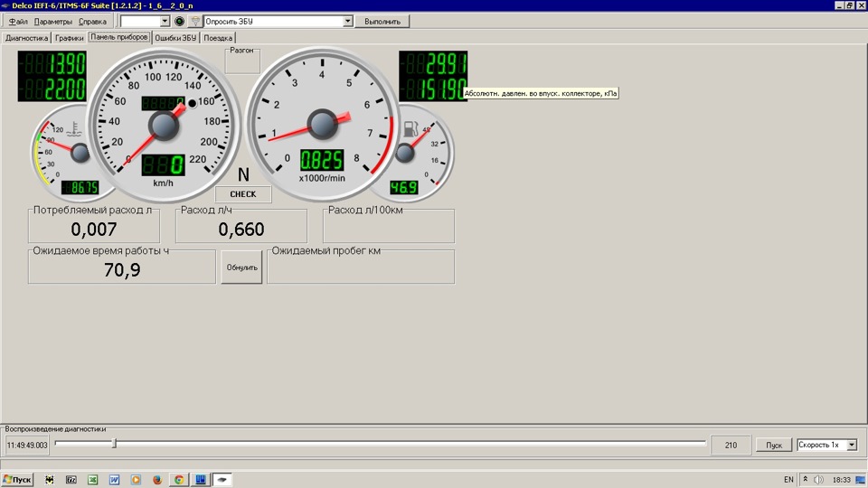Click the coolant temperature readout 86.75
Image resolution: width=868 pixels, height=488 pixels.
coord(80,188)
